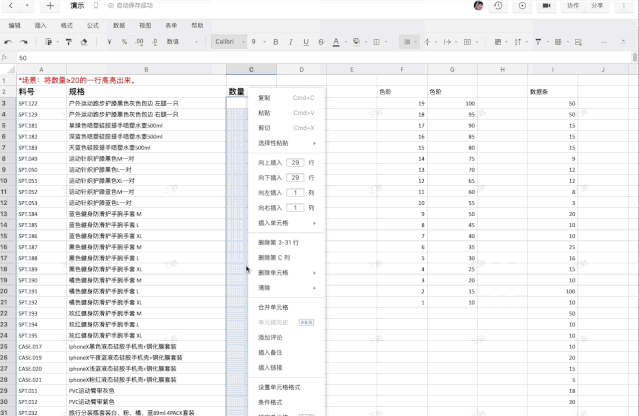Click the cell borders icon
The width and height of the screenshot is (639, 416).
[377, 42]
